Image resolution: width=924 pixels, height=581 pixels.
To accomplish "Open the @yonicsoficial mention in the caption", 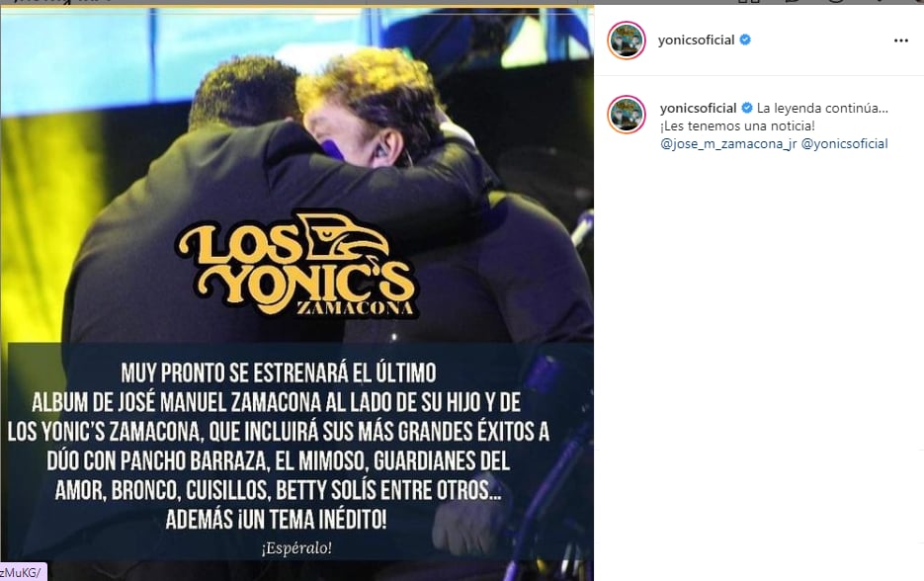I will point(844,144).
